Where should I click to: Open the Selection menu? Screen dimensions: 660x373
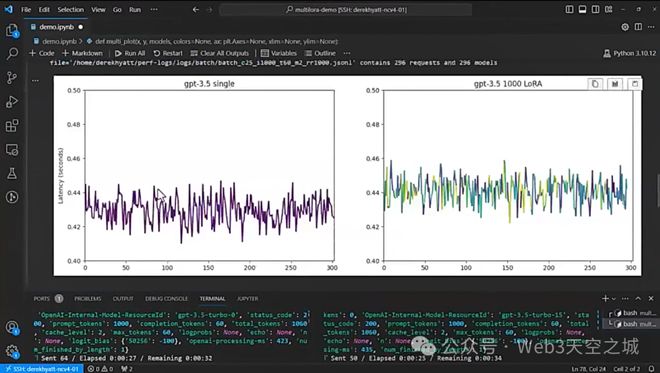coord(70,9)
